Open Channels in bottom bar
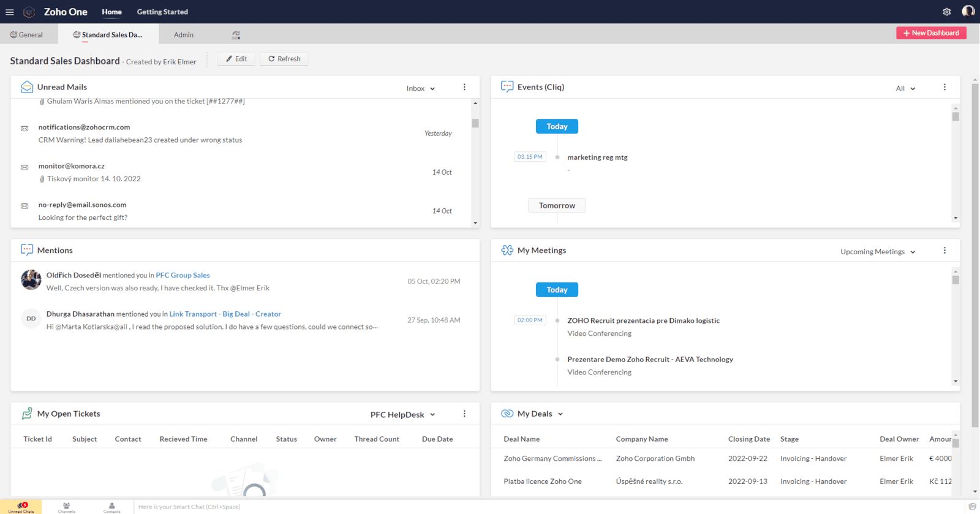 66,507
